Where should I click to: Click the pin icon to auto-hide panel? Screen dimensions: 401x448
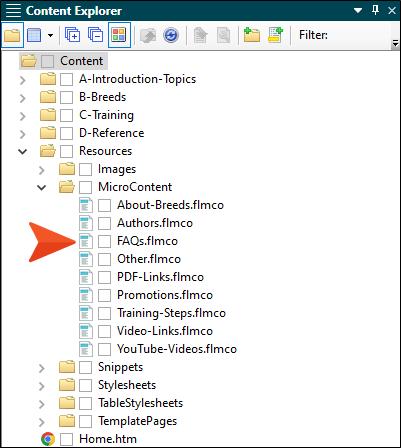click(375, 10)
